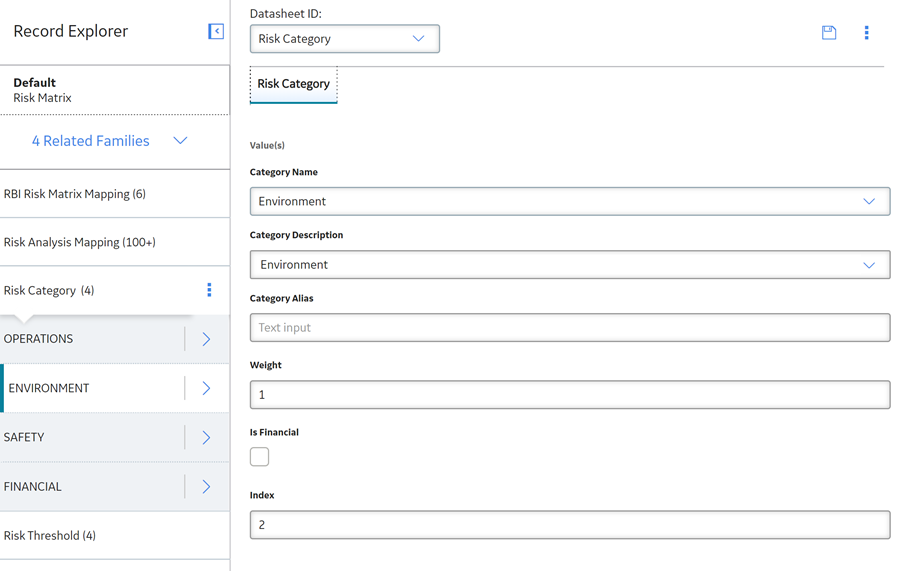The image size is (900, 571).
Task: Open the FINANCIAL record arrow
Action: tap(206, 487)
